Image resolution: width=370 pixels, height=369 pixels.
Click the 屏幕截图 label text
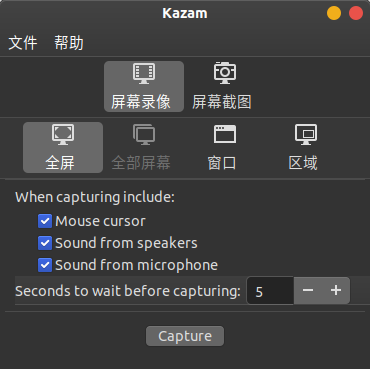(x=222, y=102)
